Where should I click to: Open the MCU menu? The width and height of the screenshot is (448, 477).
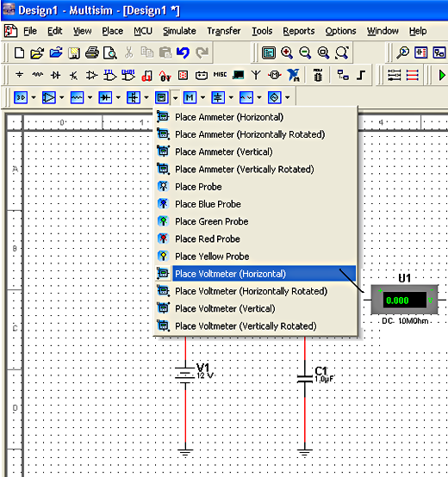click(x=143, y=31)
